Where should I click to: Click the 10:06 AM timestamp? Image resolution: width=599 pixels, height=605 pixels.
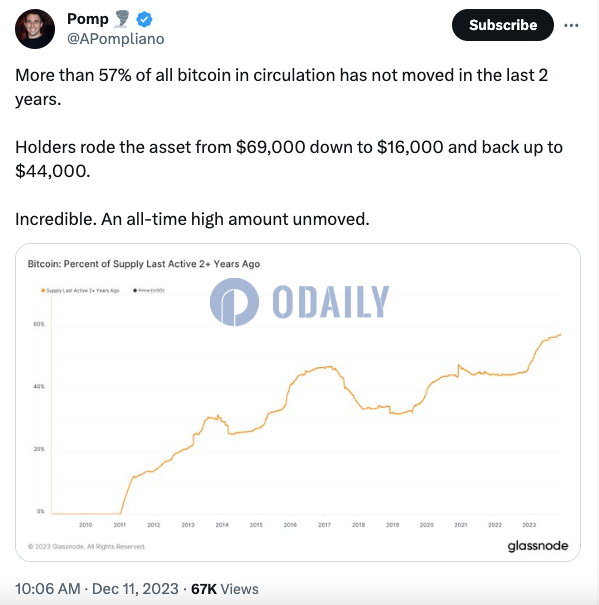point(48,589)
